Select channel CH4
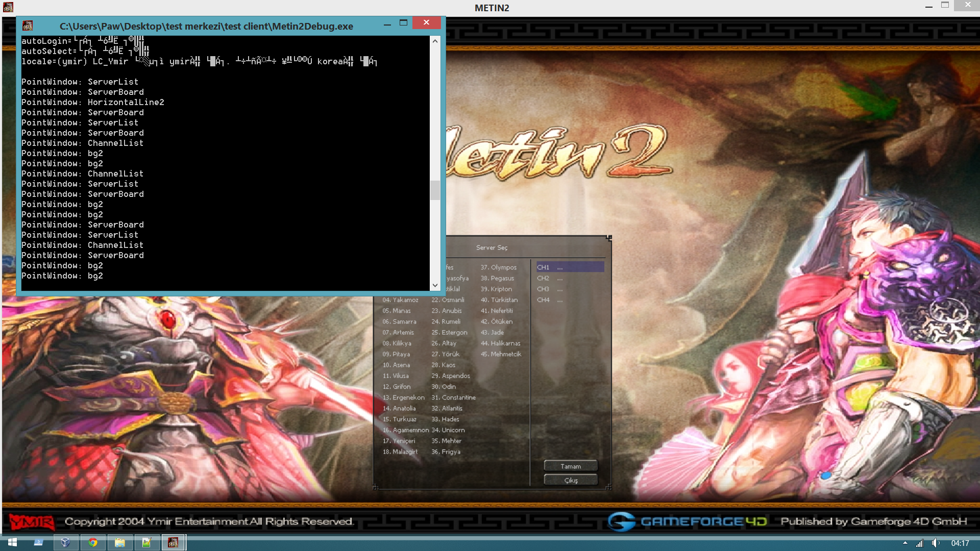The height and width of the screenshot is (551, 980). pyautogui.click(x=570, y=299)
